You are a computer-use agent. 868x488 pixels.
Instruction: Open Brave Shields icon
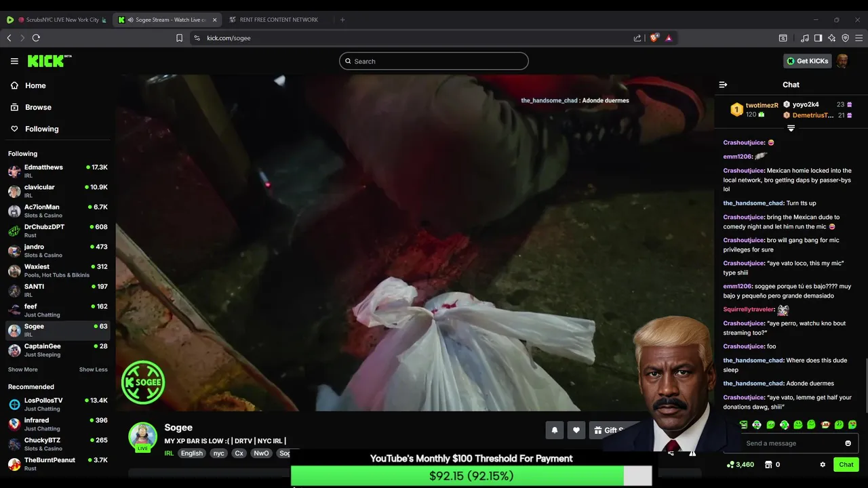click(x=654, y=38)
